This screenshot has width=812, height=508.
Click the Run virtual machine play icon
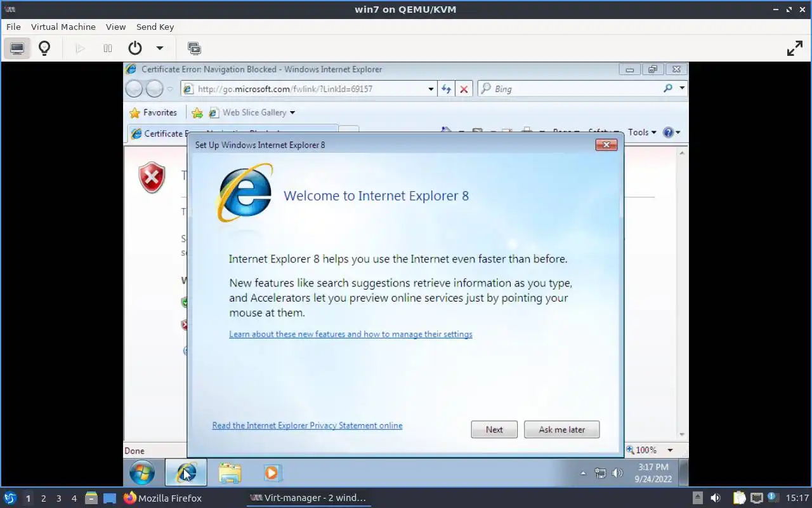click(x=80, y=48)
